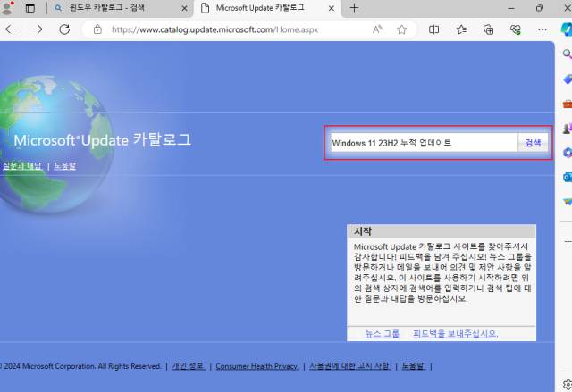
Task: Click the Windows 11 23H2 search input field
Action: [424, 143]
